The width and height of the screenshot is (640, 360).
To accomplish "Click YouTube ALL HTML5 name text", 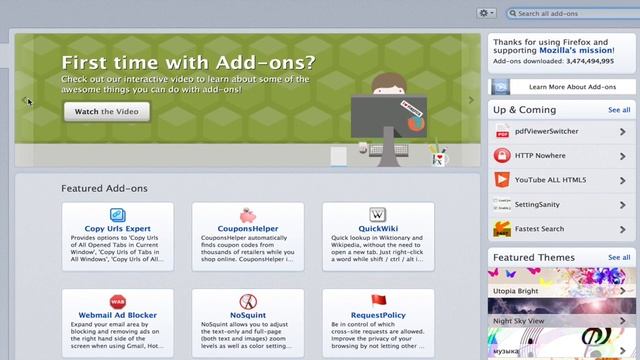I will 550,180.
